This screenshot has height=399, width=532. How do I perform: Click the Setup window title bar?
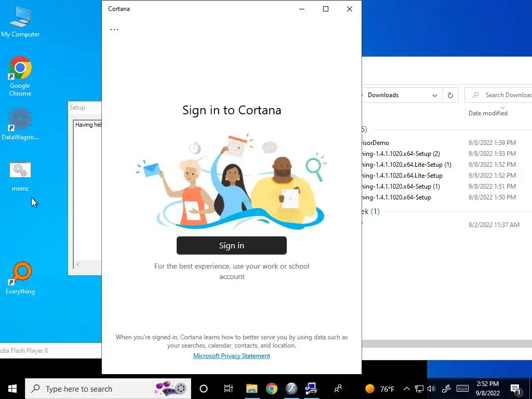coord(85,108)
